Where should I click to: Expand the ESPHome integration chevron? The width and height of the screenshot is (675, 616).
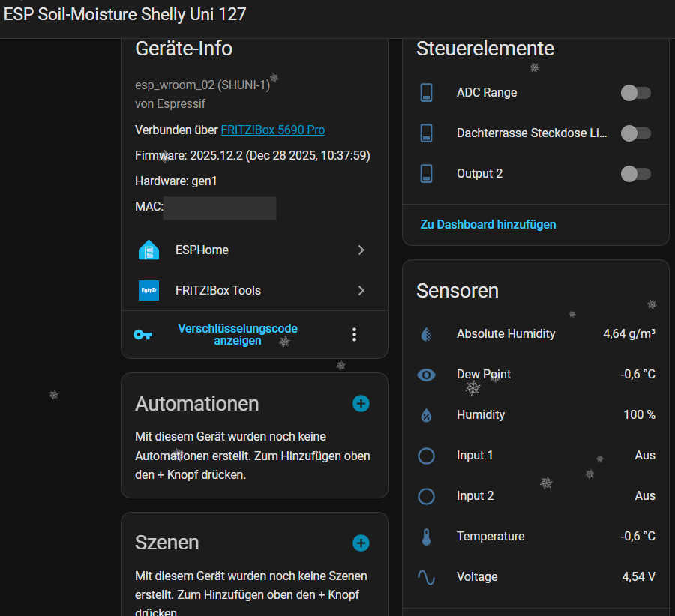tap(361, 250)
